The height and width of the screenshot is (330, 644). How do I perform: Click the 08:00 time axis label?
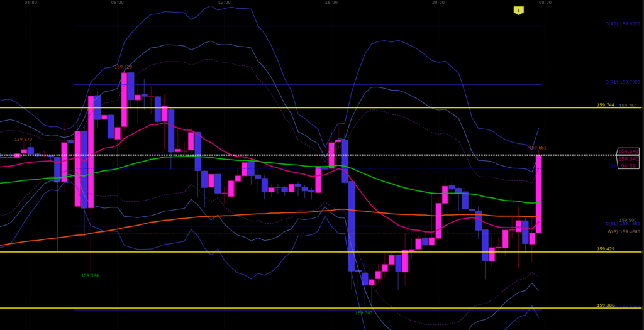(x=118, y=3)
